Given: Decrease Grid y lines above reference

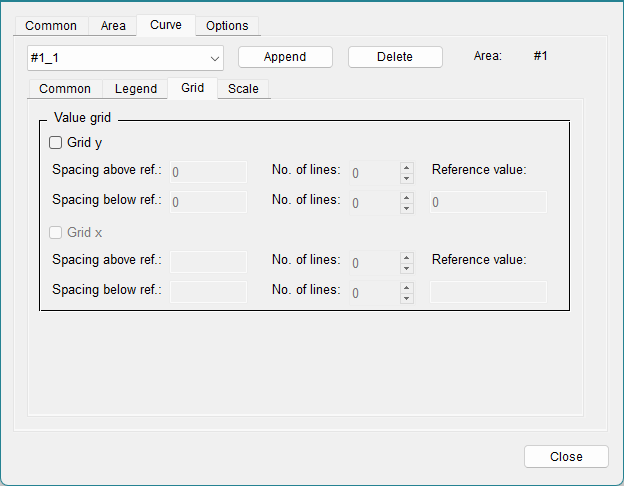Looking at the screenshot, I should point(407,178).
